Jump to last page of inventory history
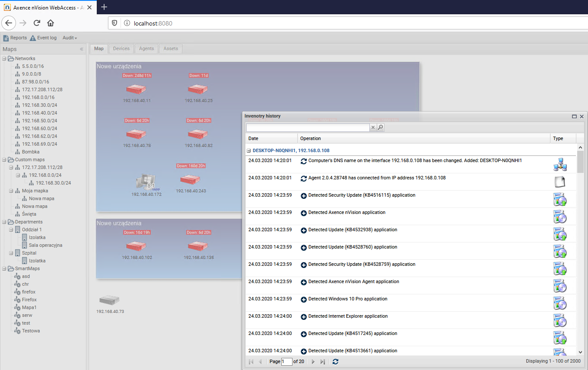The image size is (588, 370). tap(322, 361)
